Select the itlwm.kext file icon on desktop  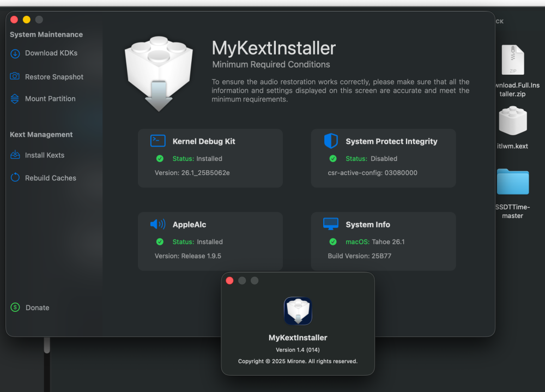coord(513,121)
